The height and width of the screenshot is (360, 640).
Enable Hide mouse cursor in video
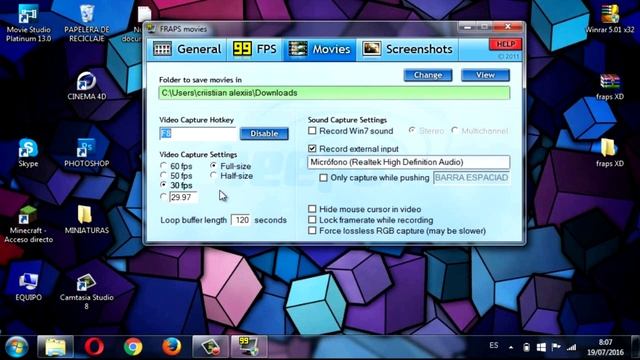point(364,209)
